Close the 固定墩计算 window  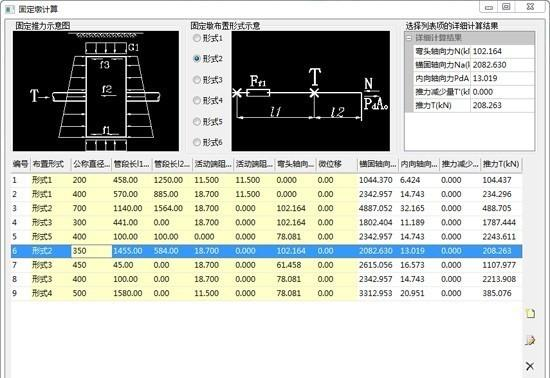coord(530,7)
